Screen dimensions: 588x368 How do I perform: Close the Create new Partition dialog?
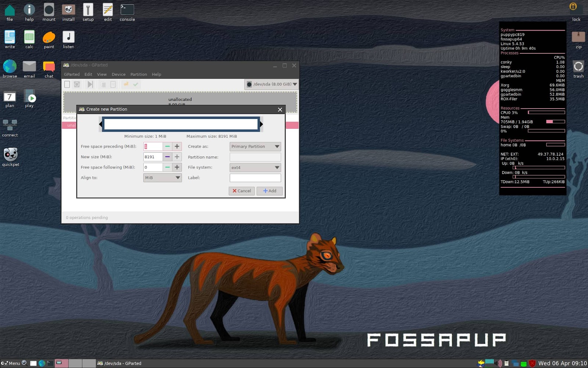click(x=280, y=110)
